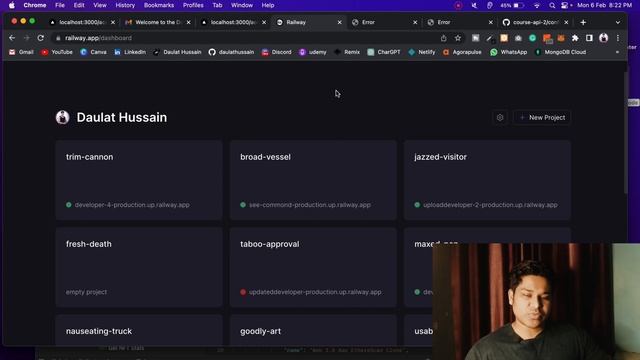
Task: Open Chrome three-dot menu
Action: [x=618, y=38]
